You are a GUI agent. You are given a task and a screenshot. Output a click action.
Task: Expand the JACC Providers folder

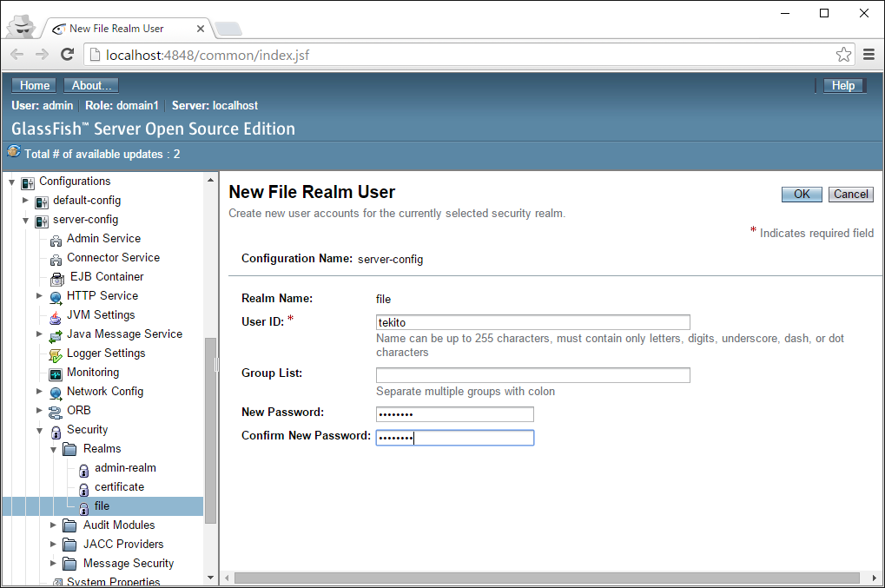[53, 544]
